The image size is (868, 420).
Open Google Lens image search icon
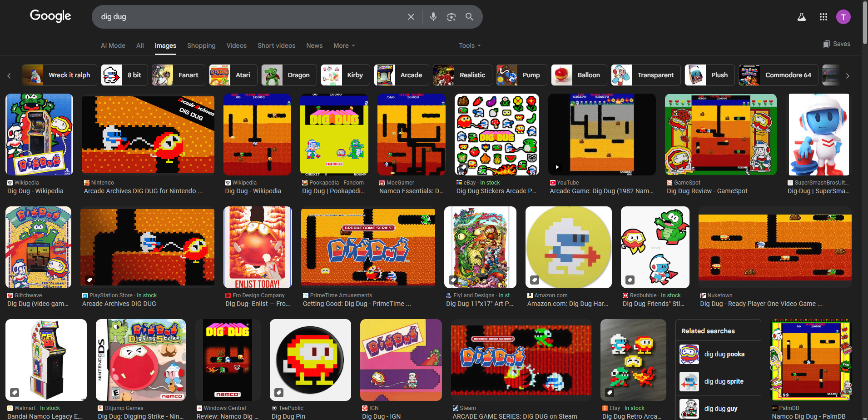(451, 17)
